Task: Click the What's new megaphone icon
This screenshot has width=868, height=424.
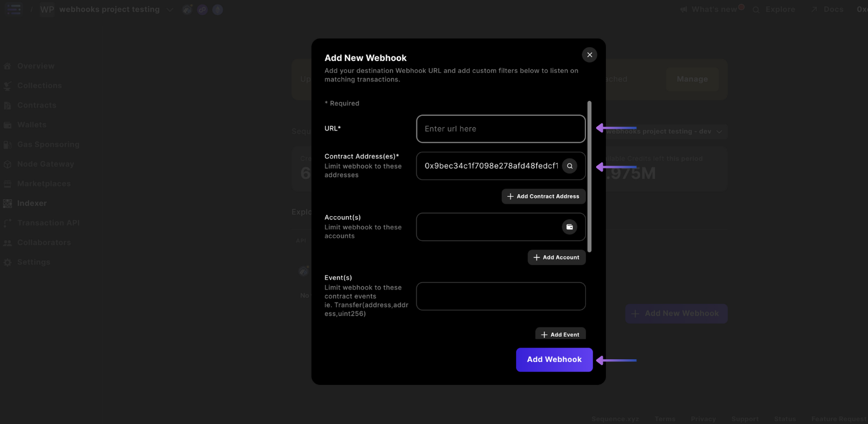Action: (x=684, y=9)
